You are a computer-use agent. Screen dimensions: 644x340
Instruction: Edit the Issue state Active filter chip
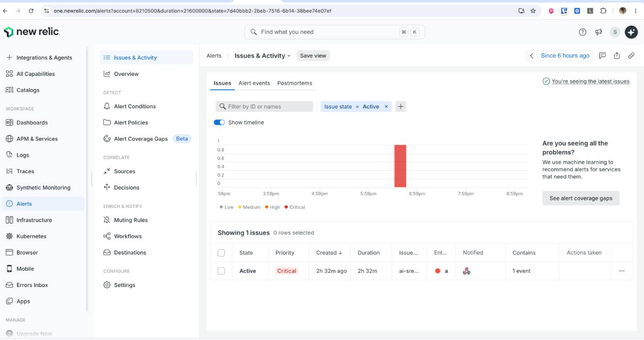pyautogui.click(x=351, y=106)
